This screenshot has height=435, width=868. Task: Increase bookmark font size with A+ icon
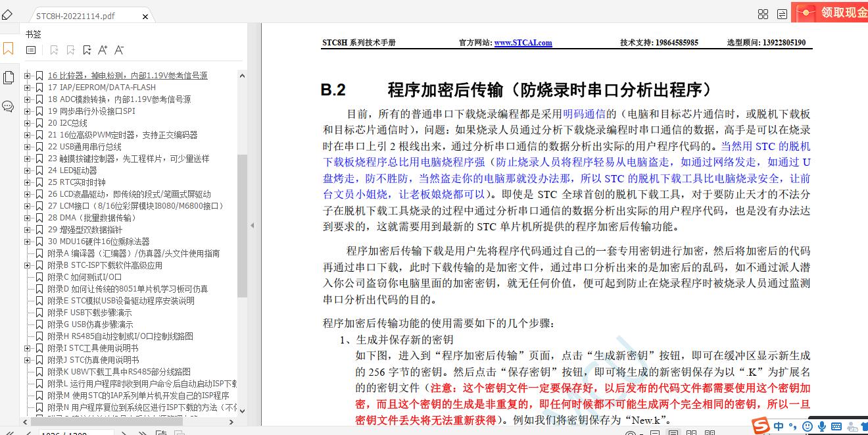pyautogui.click(x=103, y=50)
